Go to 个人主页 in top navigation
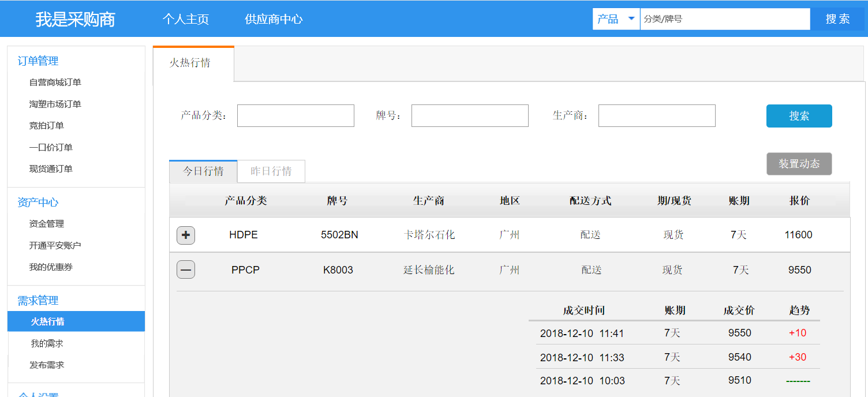Image resolution: width=868 pixels, height=397 pixels. pyautogui.click(x=185, y=19)
